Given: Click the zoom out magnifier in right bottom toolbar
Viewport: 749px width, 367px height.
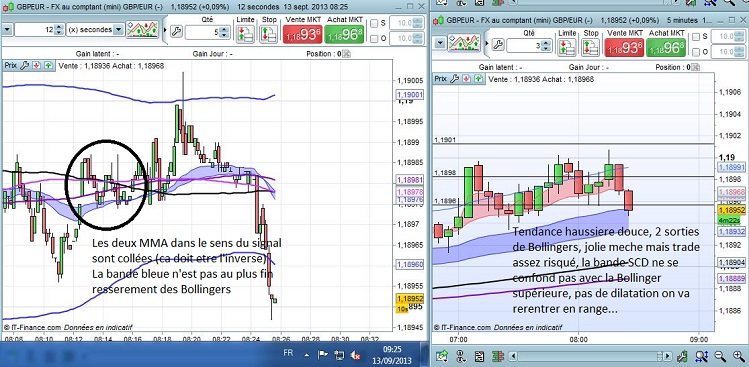Looking at the screenshot, I should coord(719,356).
